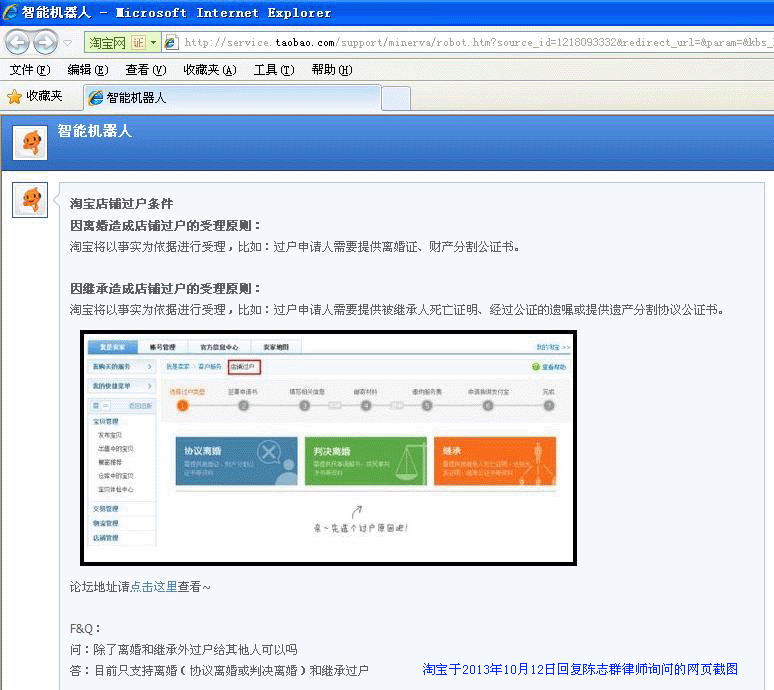Click the heading 因继承造成店铺过户的受理原则
774x690 pixels.
pos(165,289)
